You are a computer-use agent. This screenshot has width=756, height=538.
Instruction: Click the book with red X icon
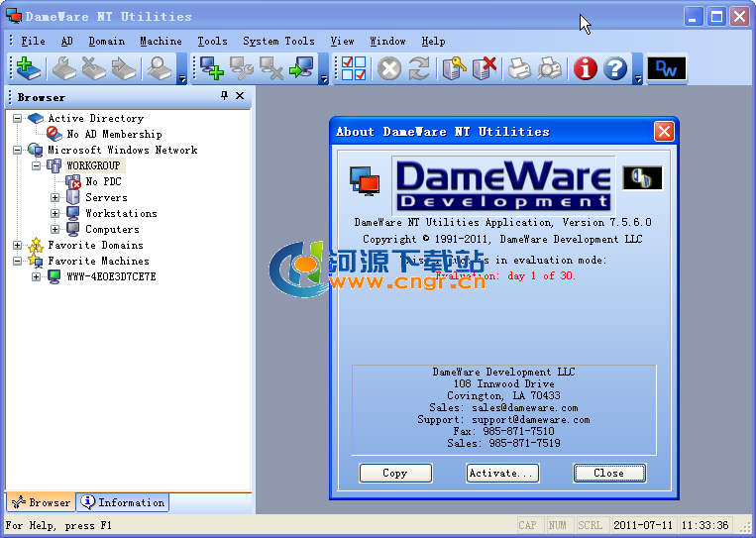point(485,68)
